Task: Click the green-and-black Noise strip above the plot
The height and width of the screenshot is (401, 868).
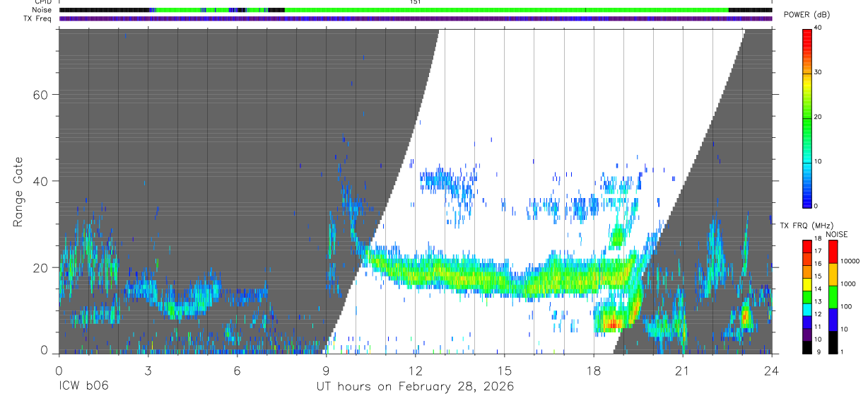Action: coord(416,10)
